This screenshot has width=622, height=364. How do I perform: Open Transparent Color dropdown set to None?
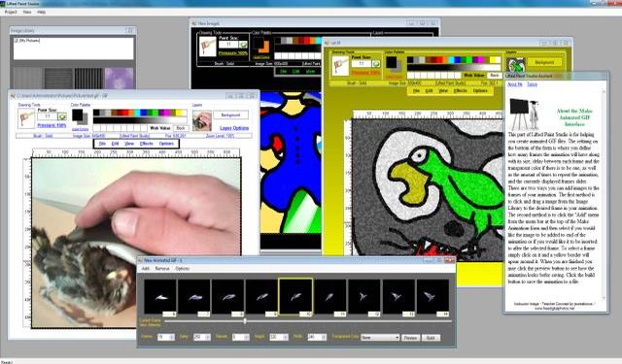point(380,338)
